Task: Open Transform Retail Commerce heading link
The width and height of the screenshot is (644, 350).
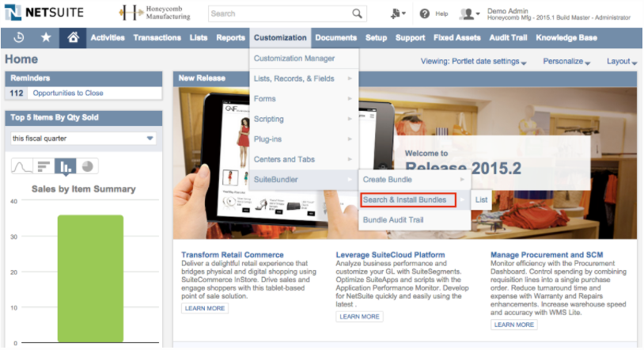Action: click(x=233, y=255)
